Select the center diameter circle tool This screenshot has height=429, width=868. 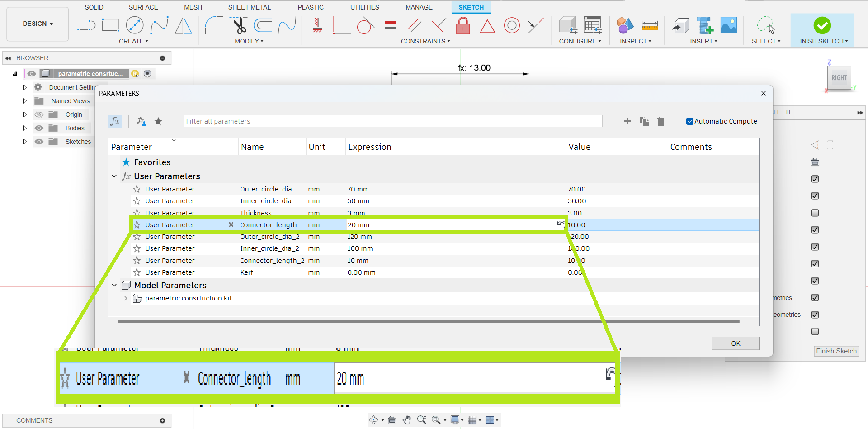(x=135, y=26)
